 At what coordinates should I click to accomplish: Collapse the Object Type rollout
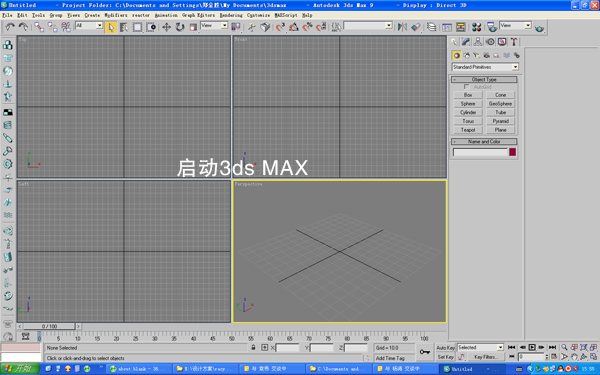pyautogui.click(x=484, y=79)
